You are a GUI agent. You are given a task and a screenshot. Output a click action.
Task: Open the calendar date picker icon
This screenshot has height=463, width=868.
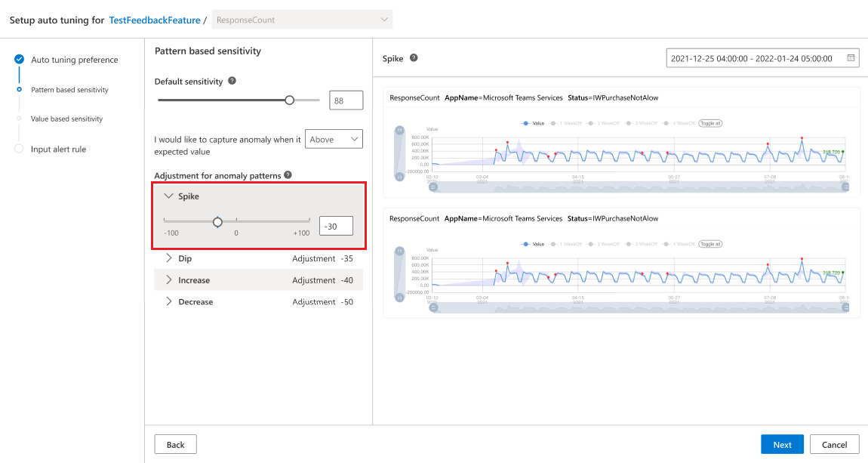tap(851, 57)
